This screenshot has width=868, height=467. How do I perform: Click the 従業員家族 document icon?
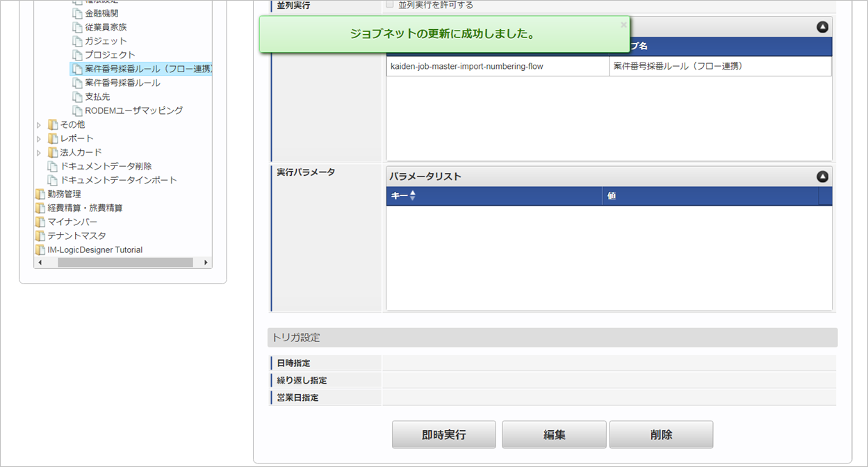click(77, 27)
